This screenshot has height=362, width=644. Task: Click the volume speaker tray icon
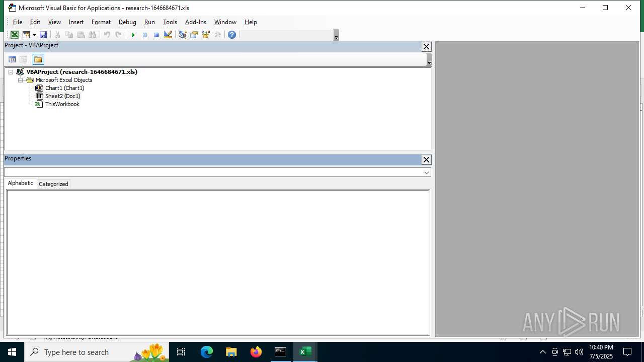click(x=579, y=352)
